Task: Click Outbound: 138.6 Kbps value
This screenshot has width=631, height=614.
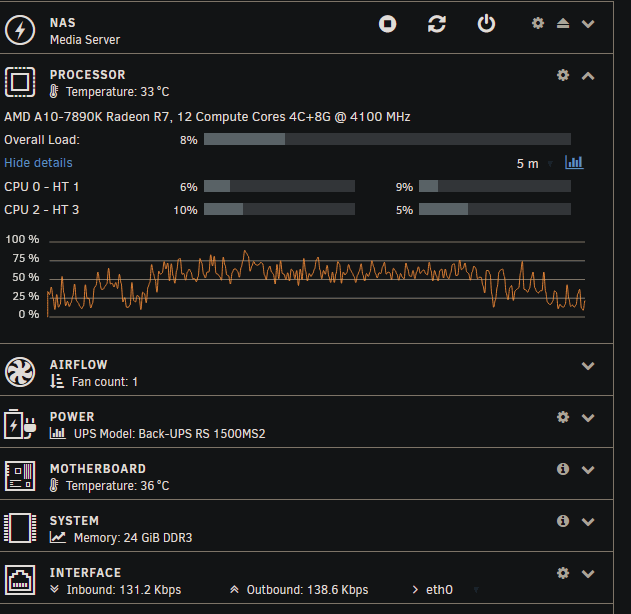Action: click(307, 590)
